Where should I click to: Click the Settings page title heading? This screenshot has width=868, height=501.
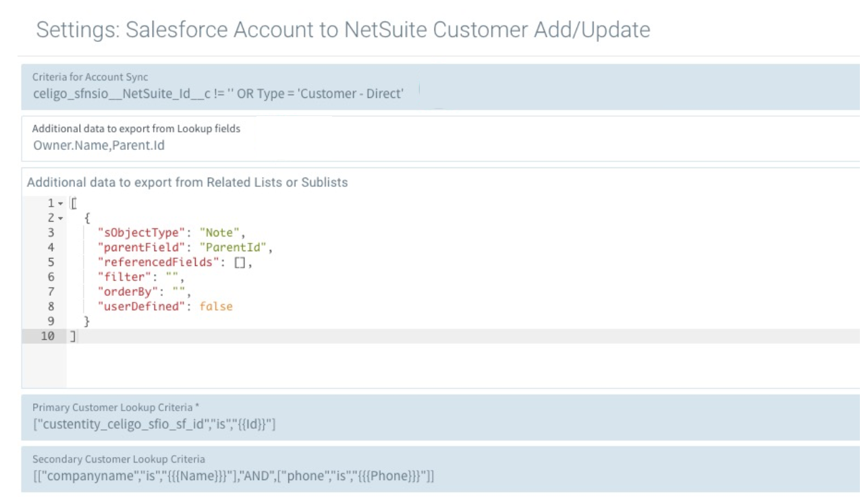click(343, 30)
